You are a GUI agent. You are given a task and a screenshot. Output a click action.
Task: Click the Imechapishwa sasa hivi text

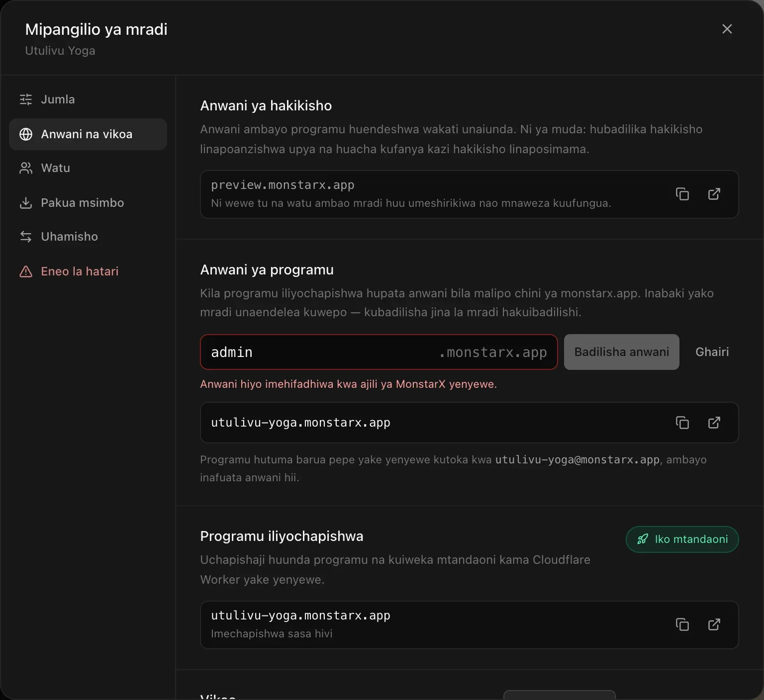coord(272,634)
